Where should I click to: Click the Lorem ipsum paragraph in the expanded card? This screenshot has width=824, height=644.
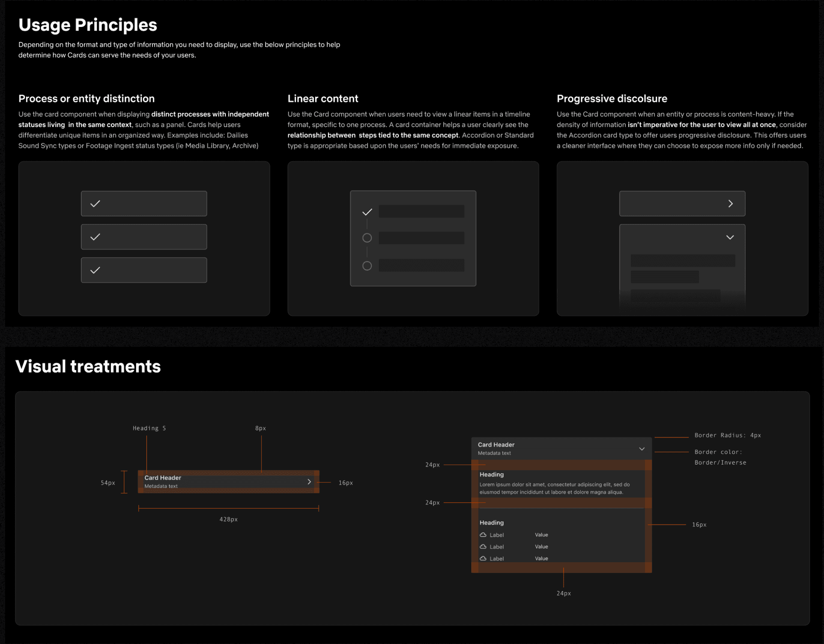554,489
